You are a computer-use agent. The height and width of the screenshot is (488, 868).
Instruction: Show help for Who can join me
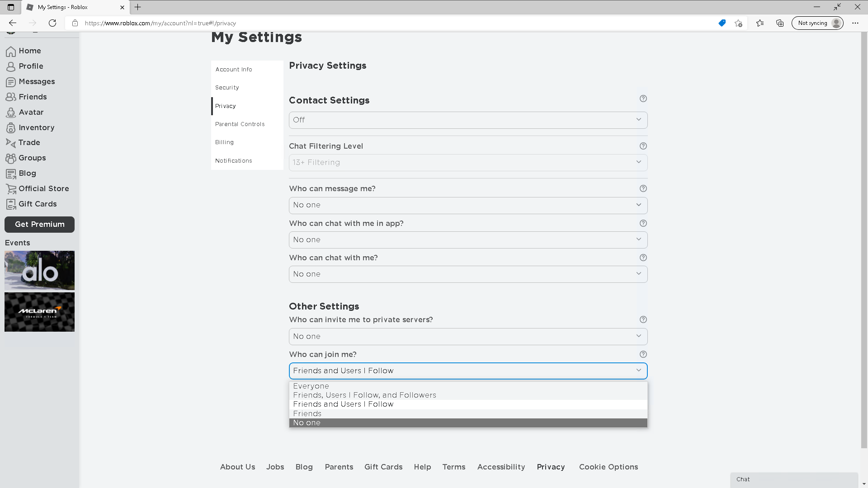(643, 354)
